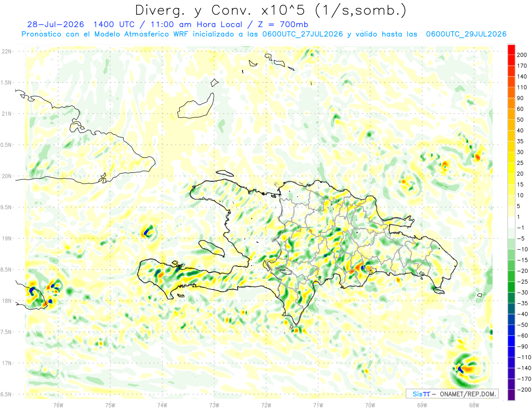Click the '-200' color scale label
This screenshot has width=532, height=411.
(x=524, y=390)
